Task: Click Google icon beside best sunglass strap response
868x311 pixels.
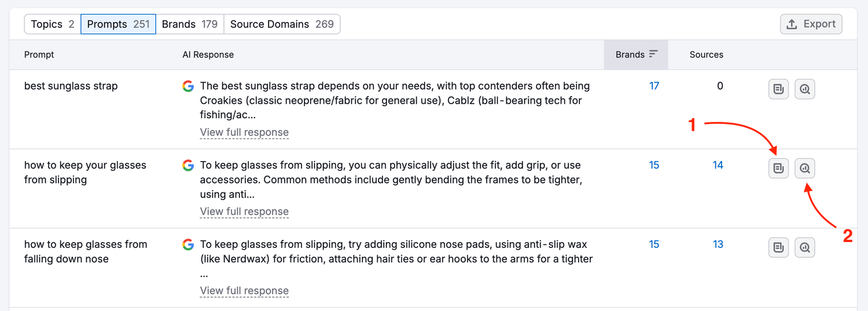Action: point(187,86)
